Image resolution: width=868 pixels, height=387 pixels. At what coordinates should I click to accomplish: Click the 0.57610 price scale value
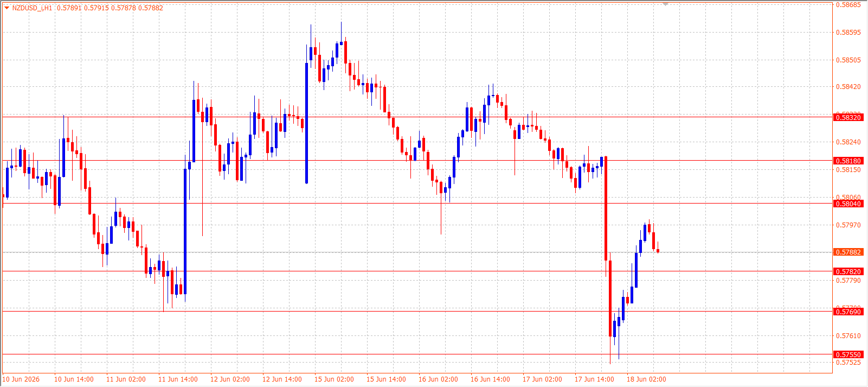coord(848,336)
